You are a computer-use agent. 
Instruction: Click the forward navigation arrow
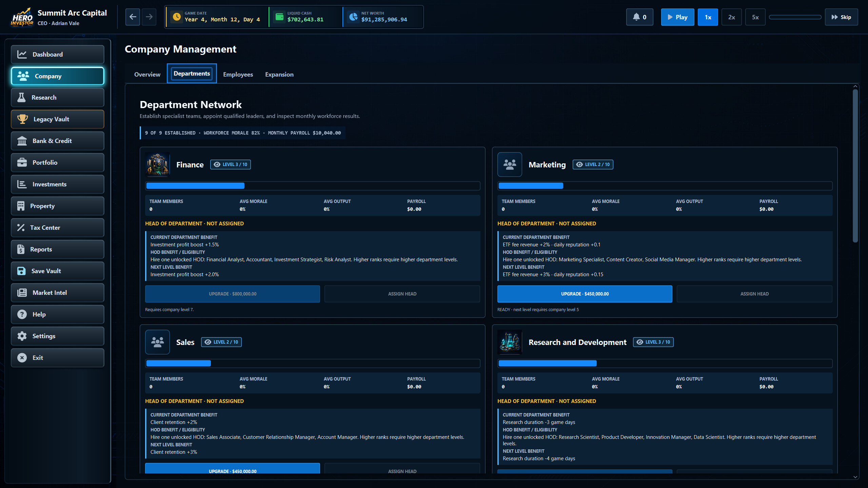point(149,17)
